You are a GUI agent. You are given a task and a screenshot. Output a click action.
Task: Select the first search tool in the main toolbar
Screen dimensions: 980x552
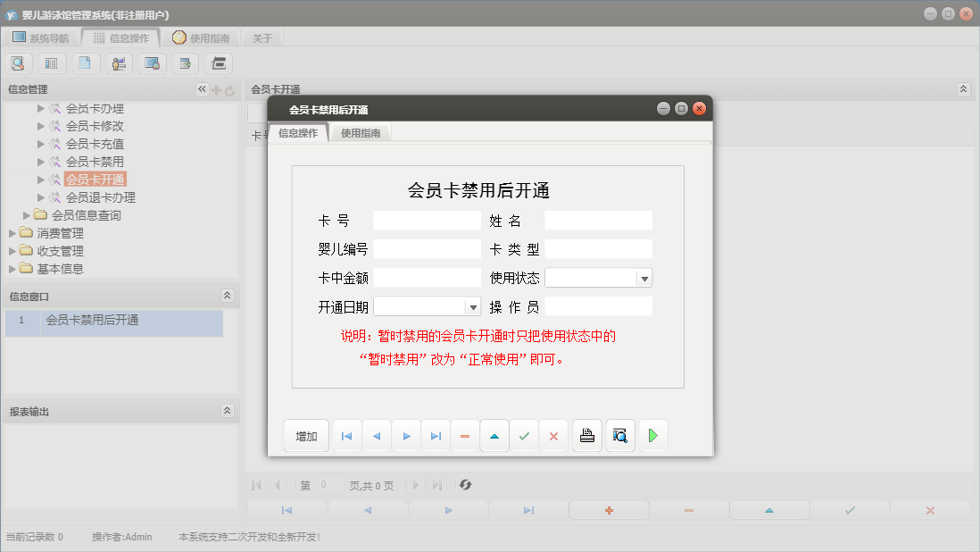pos(18,63)
